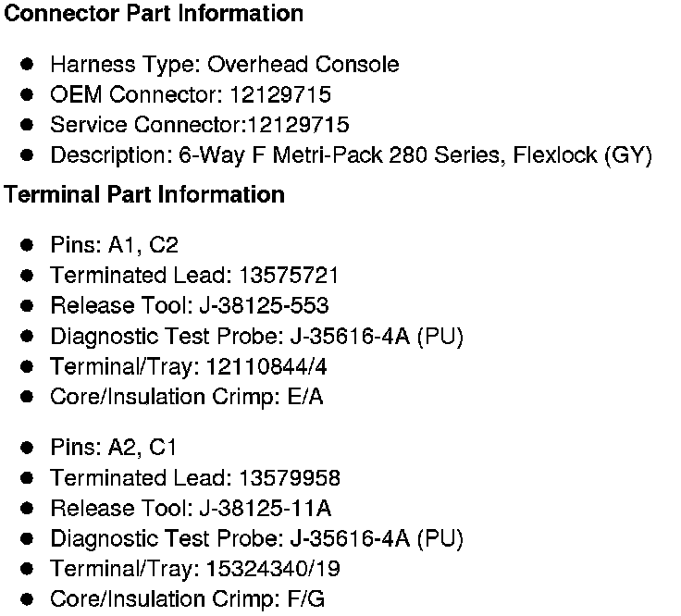Click the Terminal Part Information heading
Screen dimensions: 681x616
pos(144,195)
